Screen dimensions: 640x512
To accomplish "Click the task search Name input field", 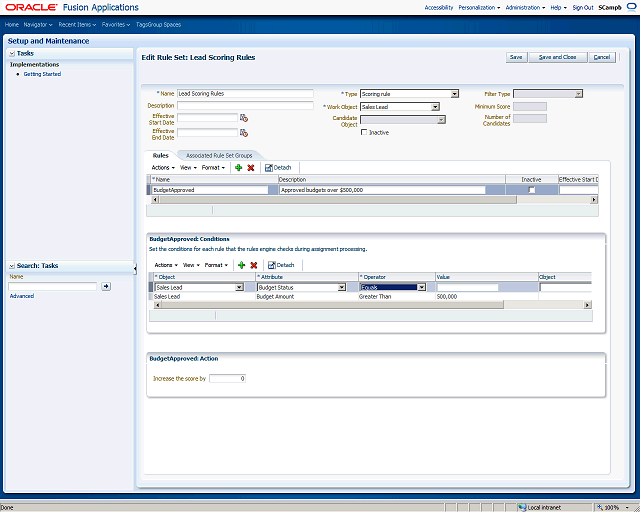I will pyautogui.click(x=53, y=286).
